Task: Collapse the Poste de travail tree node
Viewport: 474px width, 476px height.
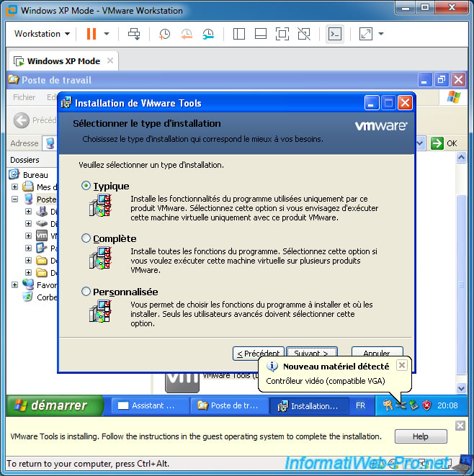Action: (14, 199)
